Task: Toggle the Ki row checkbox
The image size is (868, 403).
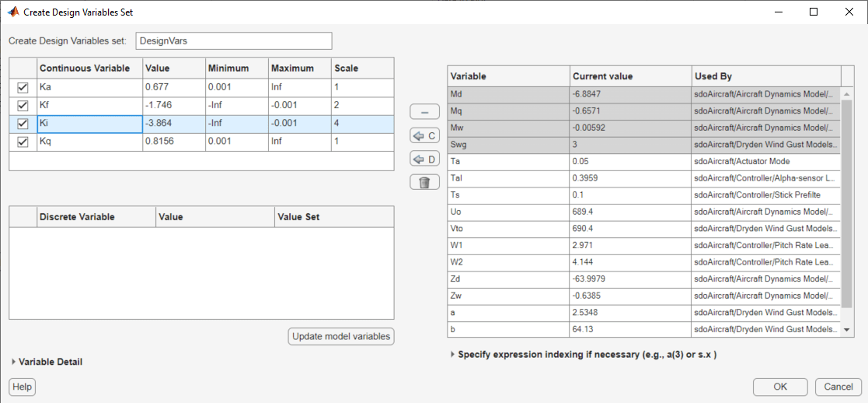Action: coord(23,124)
